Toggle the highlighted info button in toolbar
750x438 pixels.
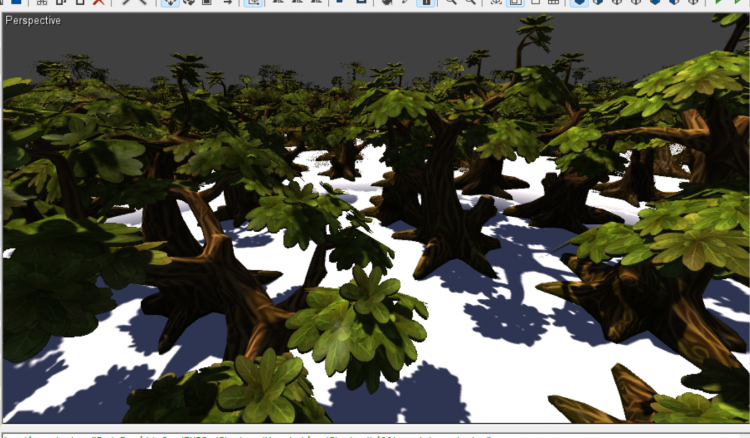[x=427, y=3]
